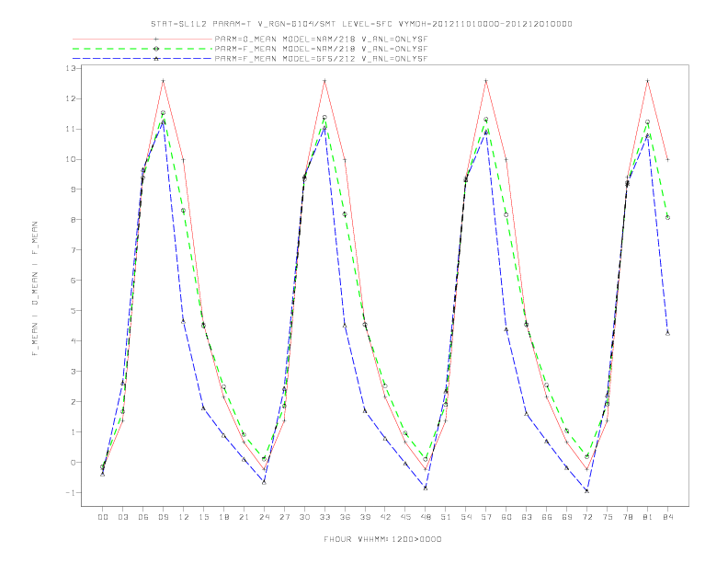
Task: Click x-axis tick label 09
Action: [164, 517]
